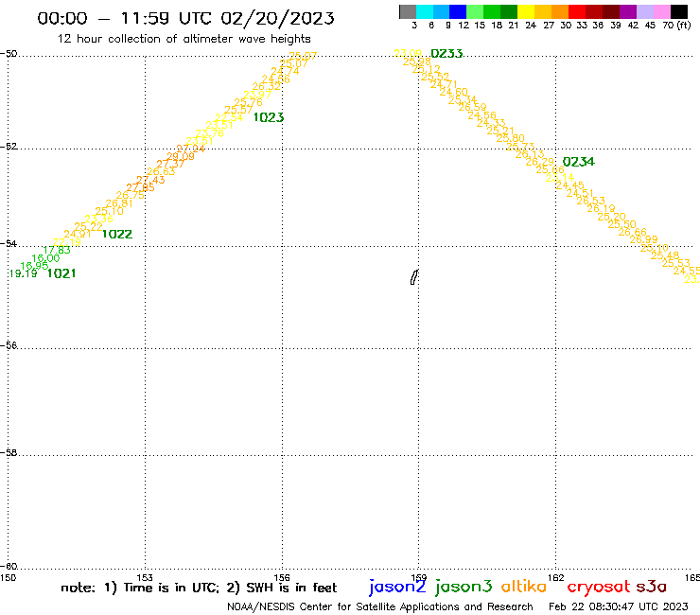Click wave height value 17.83
Image resolution: width=700 pixels, height=615 pixels.
[56, 250]
